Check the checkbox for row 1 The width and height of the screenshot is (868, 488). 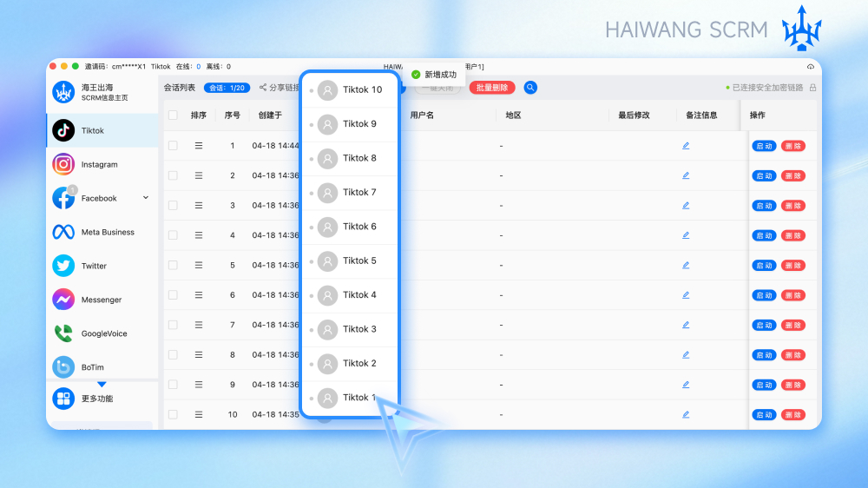[x=174, y=146]
